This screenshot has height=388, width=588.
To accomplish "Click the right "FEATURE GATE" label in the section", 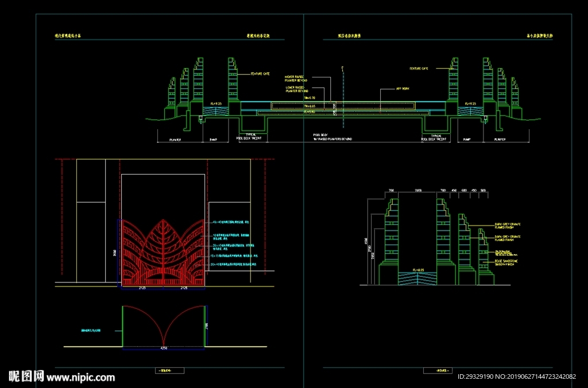I will click(x=419, y=69).
